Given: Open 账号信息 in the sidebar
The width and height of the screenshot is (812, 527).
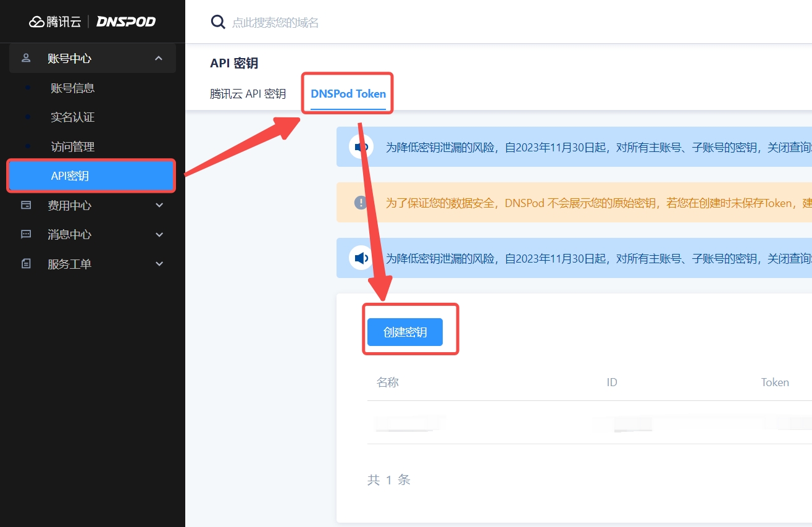Looking at the screenshot, I should pos(73,88).
